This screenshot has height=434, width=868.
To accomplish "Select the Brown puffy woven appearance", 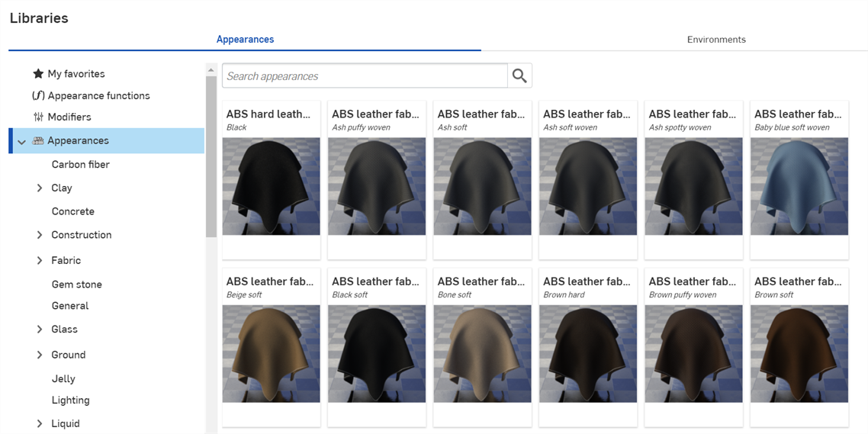I will click(x=693, y=354).
